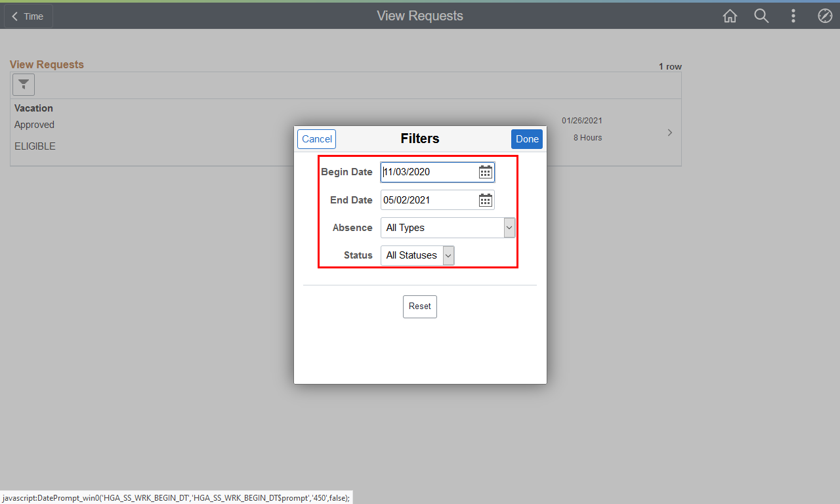
Task: Click the Status label
Action: 358,255
